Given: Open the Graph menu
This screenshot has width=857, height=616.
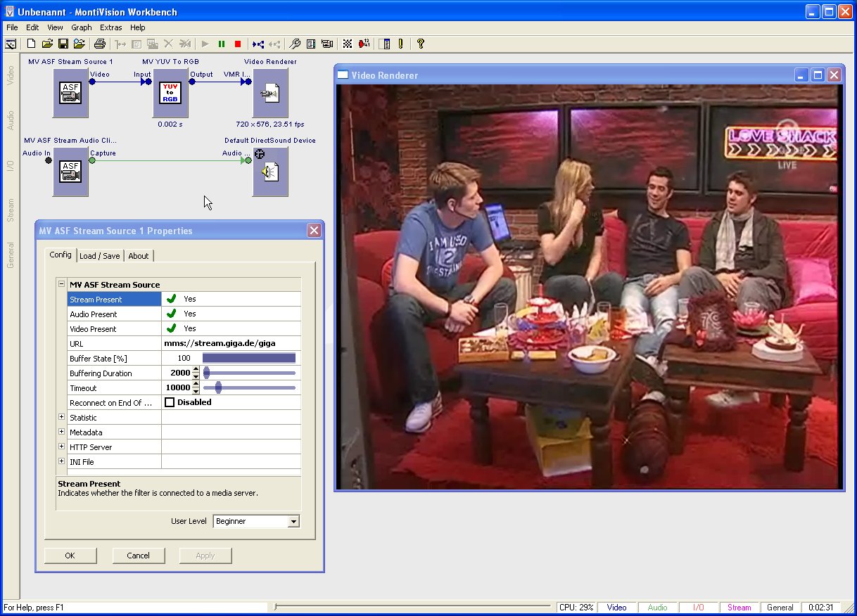Looking at the screenshot, I should click(82, 27).
